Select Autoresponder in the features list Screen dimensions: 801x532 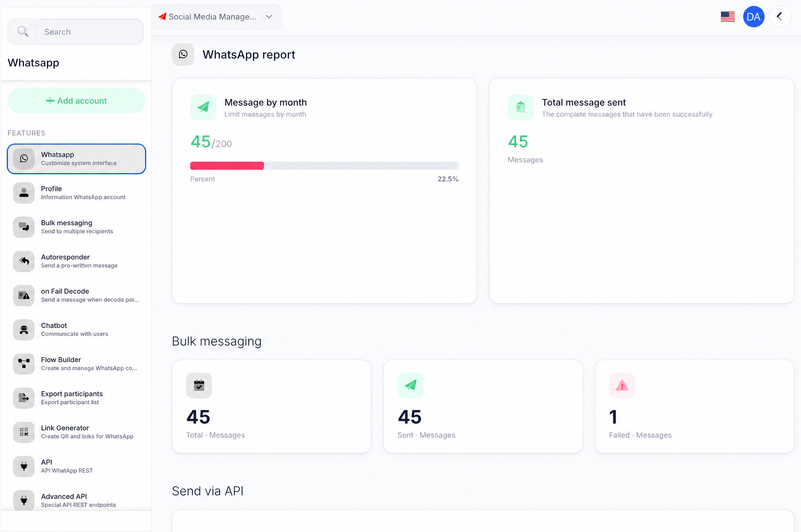coord(77,261)
